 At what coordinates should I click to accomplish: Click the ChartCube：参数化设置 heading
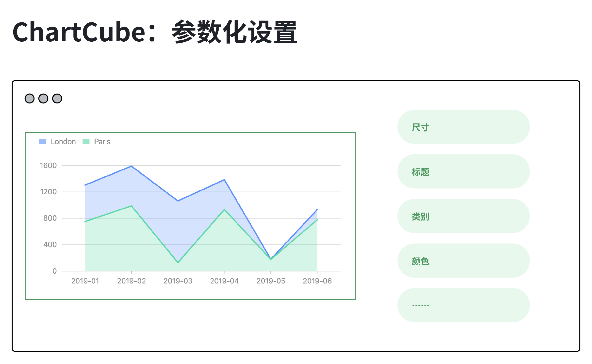155,32
